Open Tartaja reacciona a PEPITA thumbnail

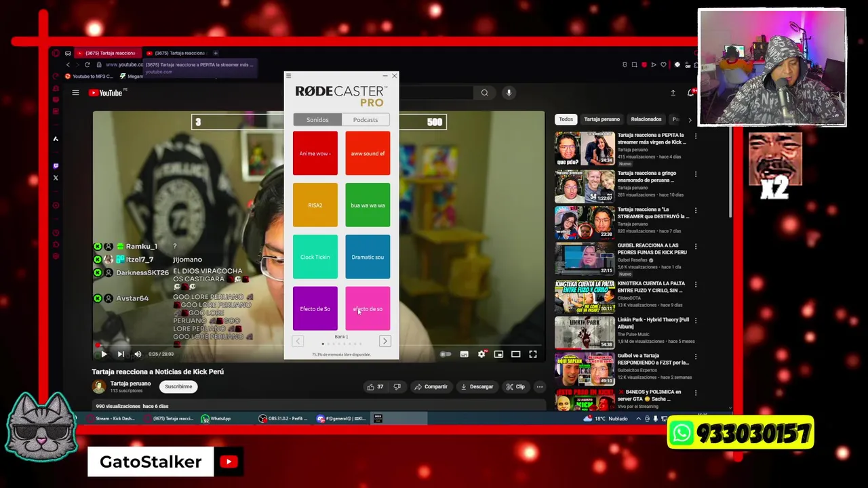[x=585, y=149]
